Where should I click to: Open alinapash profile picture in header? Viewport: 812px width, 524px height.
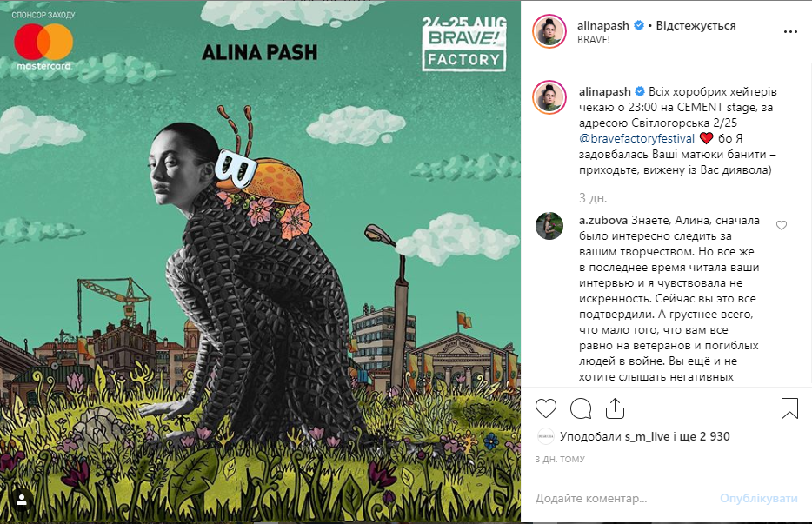(549, 31)
